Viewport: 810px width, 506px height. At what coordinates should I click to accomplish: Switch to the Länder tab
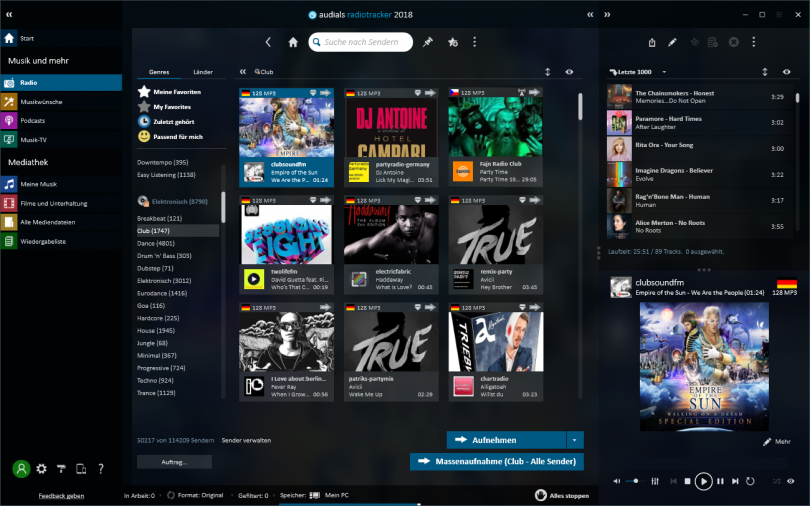tap(203, 72)
